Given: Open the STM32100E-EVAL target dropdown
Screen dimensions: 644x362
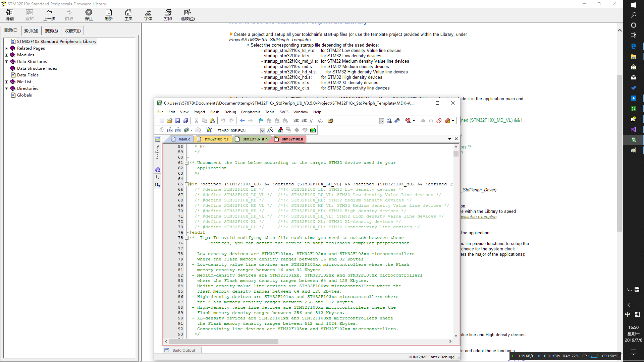Looking at the screenshot, I should pos(262,130).
